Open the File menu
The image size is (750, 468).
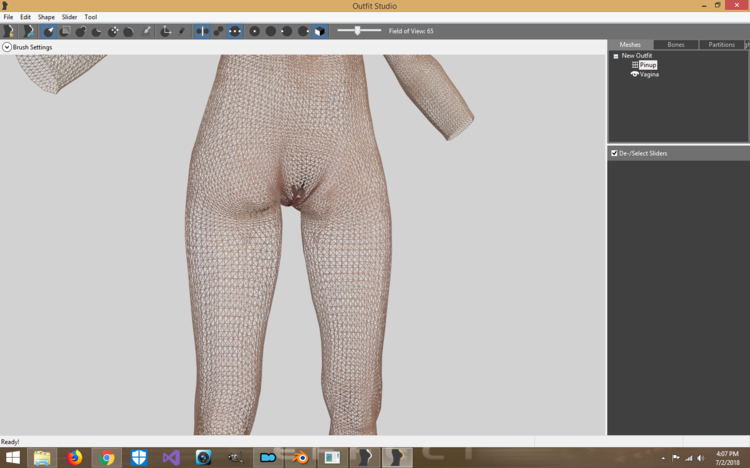(8, 17)
